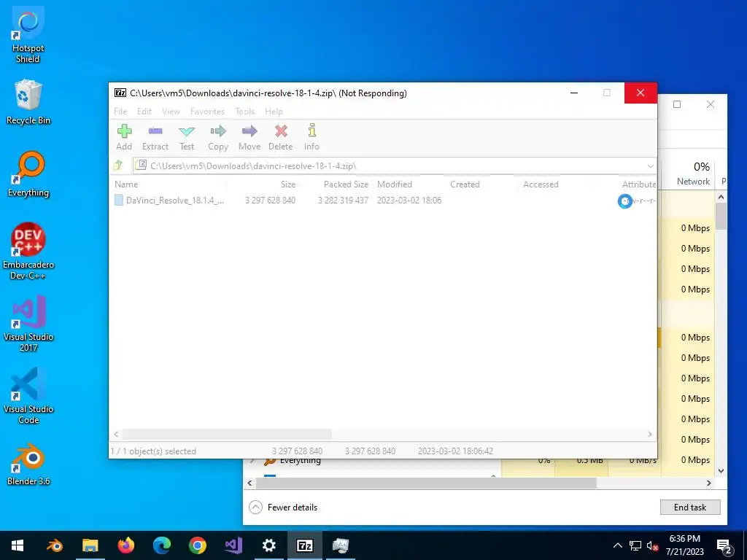Open Blender from the taskbar
The height and width of the screenshot is (560, 747).
click(x=54, y=545)
